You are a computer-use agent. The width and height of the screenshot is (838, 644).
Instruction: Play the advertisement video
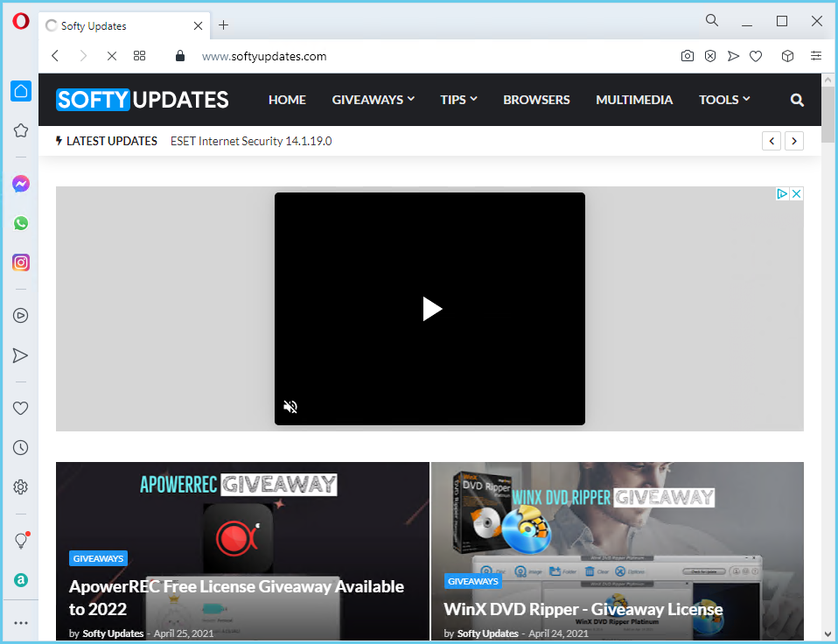(432, 309)
